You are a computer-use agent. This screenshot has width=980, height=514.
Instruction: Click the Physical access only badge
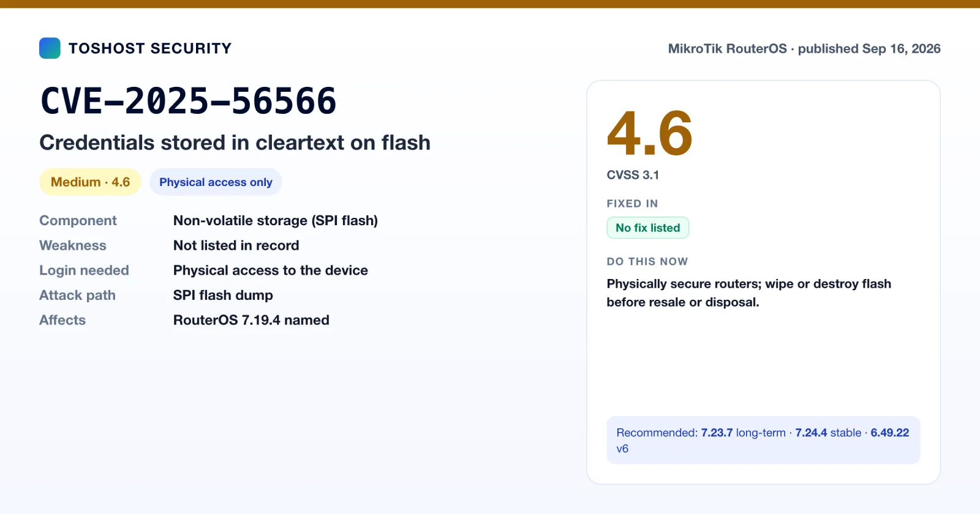(x=216, y=182)
